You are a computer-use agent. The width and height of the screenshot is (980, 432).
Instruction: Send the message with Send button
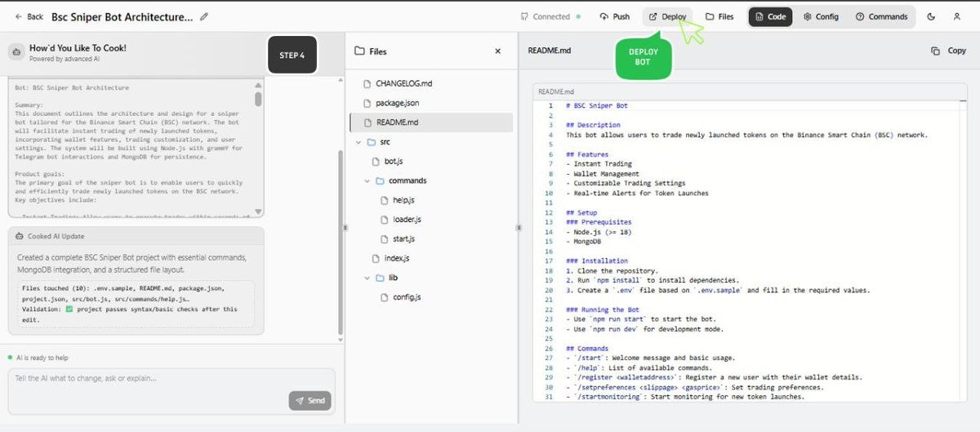click(x=310, y=401)
